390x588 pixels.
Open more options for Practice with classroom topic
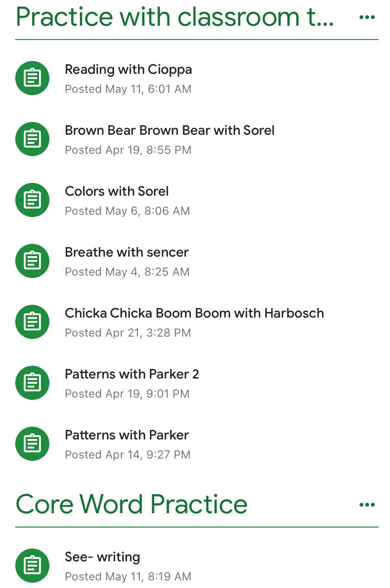tap(367, 18)
